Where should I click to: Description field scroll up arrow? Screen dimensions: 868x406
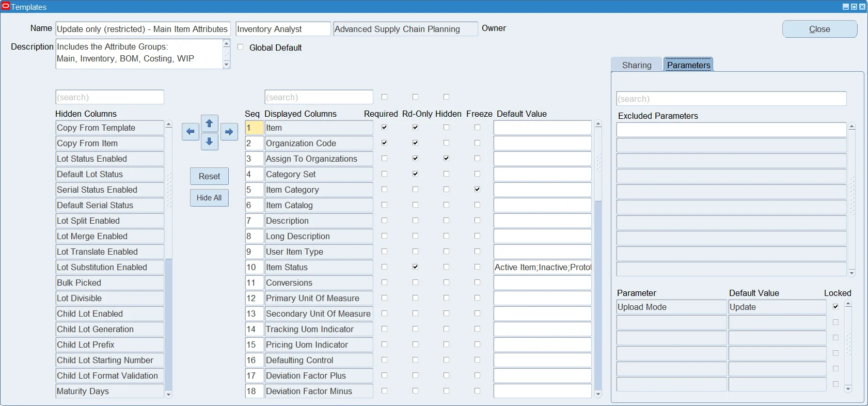click(226, 43)
